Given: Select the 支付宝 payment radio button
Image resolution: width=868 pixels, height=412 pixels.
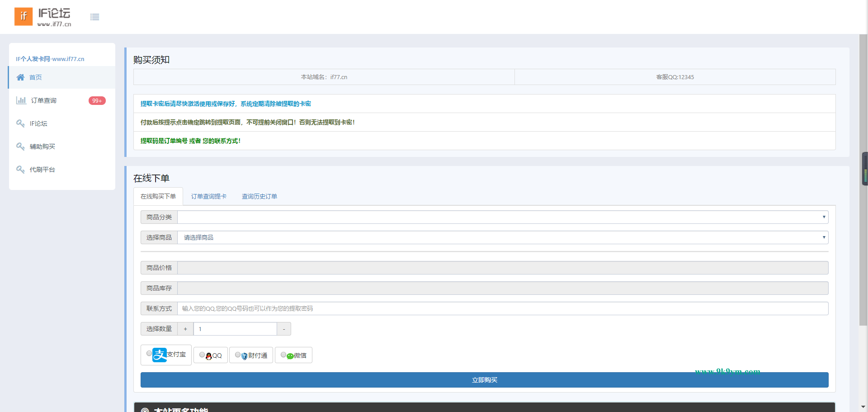Looking at the screenshot, I should [x=149, y=354].
